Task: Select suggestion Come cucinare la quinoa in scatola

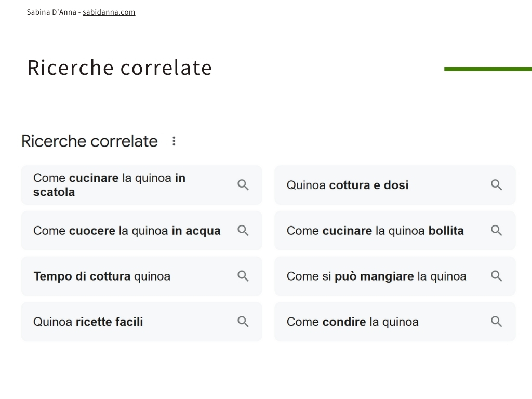Action: point(141,185)
